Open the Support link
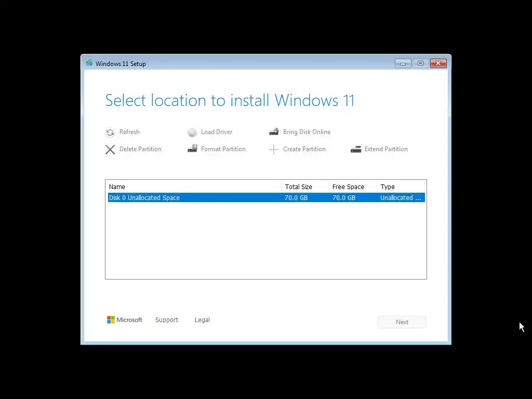 (x=167, y=320)
